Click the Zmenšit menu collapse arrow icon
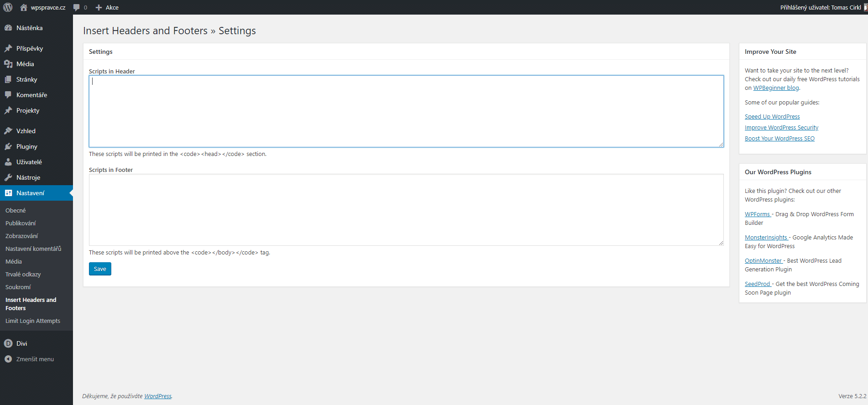The width and height of the screenshot is (868, 405). (8, 359)
